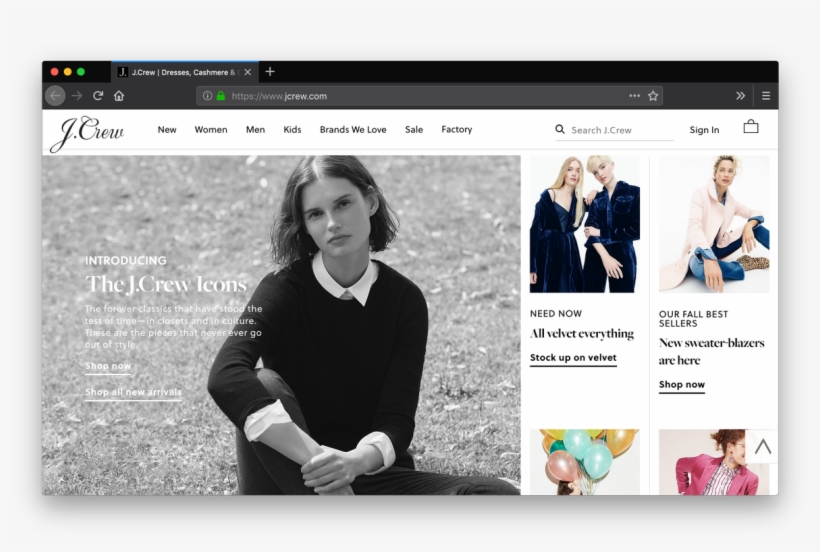Screen dimensions: 820x552
Task: Open the Sale menu
Action: click(414, 130)
